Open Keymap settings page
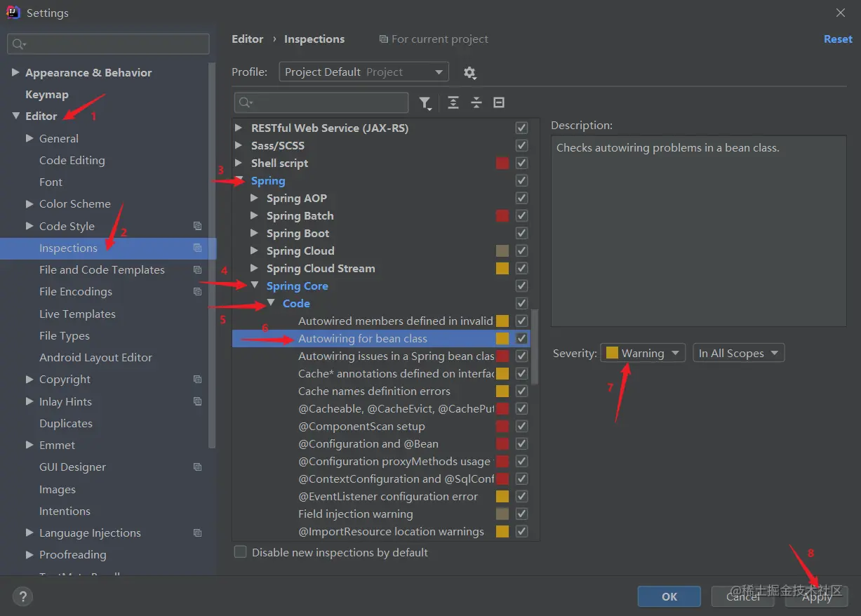The width and height of the screenshot is (861, 616). click(47, 95)
